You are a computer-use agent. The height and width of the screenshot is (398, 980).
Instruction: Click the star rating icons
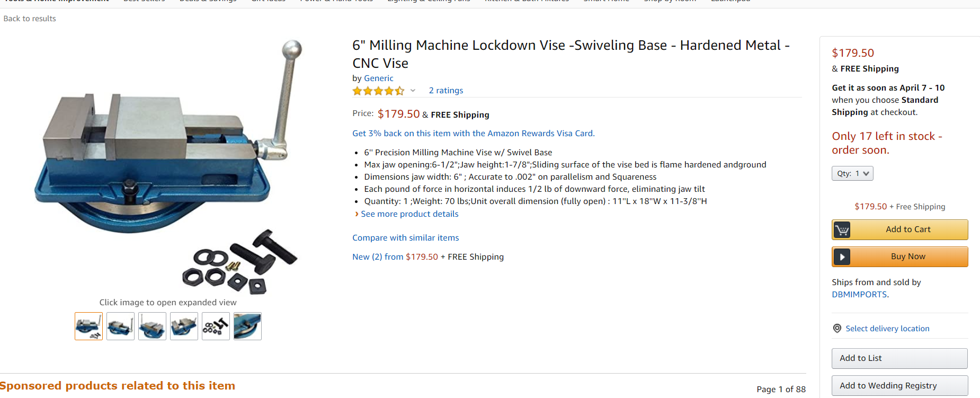tap(378, 91)
